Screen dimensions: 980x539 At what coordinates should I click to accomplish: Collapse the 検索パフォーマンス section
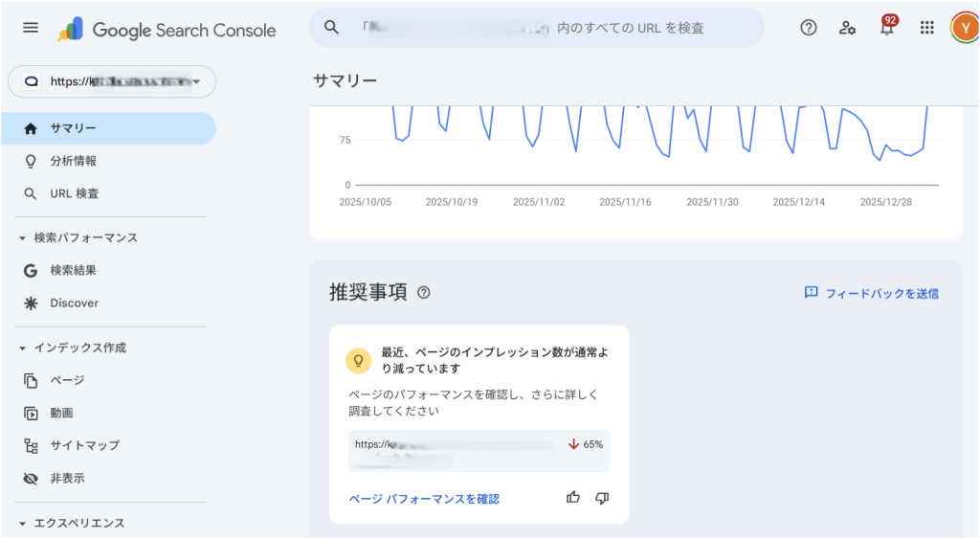23,237
